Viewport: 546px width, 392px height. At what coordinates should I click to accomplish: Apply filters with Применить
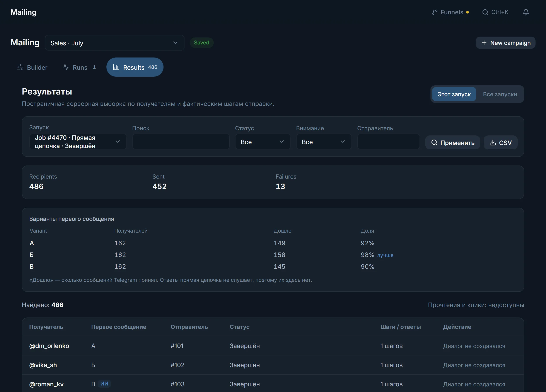click(453, 143)
